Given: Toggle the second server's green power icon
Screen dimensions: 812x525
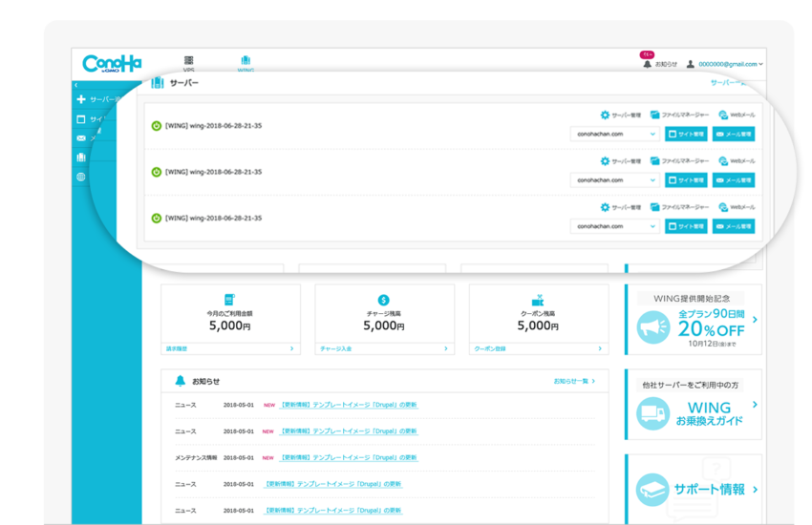Looking at the screenshot, I should click(x=157, y=172).
